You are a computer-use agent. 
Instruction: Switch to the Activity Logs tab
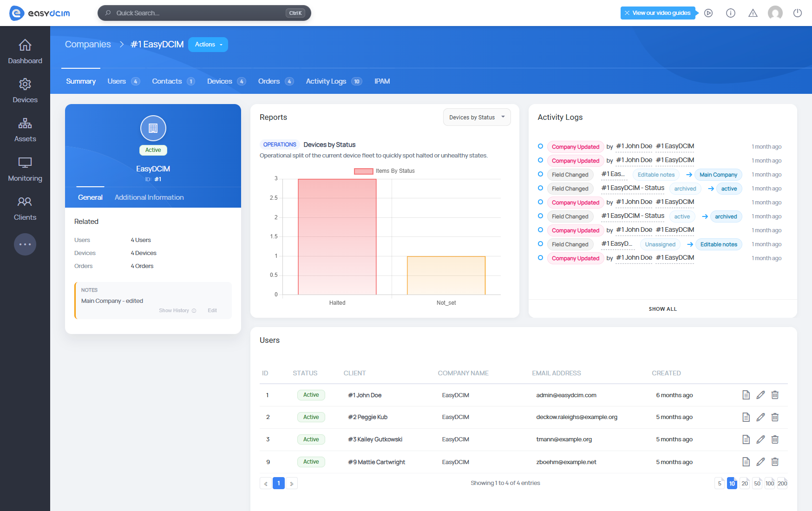334,81
